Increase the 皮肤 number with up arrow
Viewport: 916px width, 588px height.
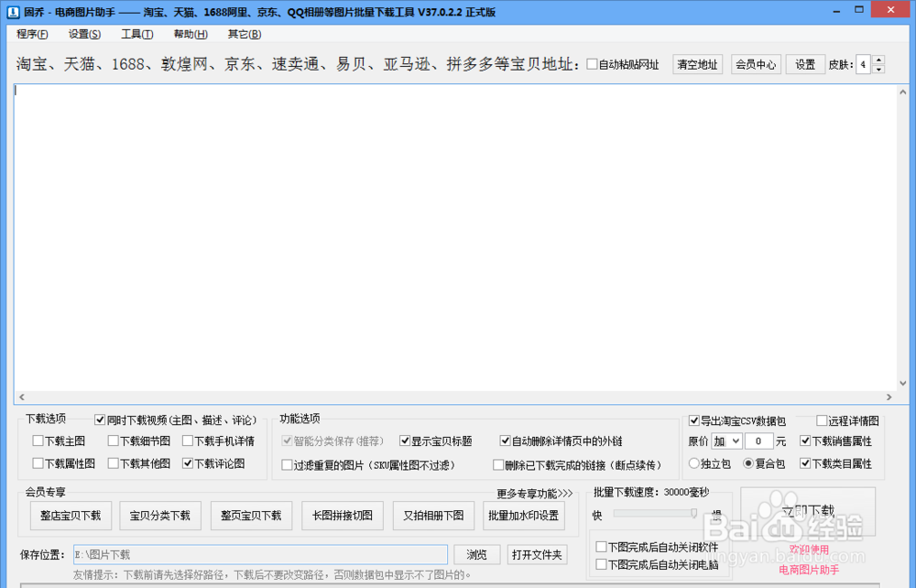pyautogui.click(x=878, y=60)
